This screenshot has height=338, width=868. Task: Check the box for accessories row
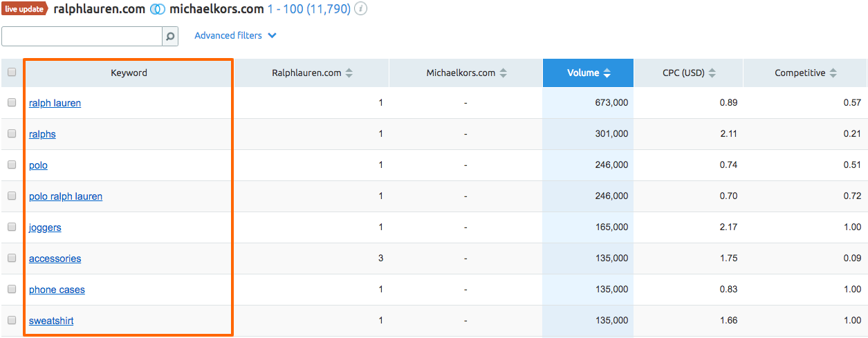12,258
